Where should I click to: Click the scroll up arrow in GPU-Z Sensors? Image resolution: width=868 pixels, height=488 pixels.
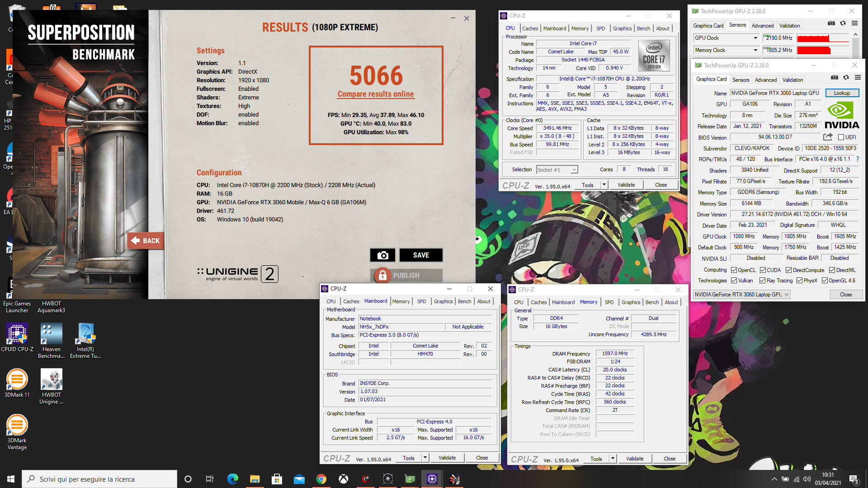(x=855, y=35)
